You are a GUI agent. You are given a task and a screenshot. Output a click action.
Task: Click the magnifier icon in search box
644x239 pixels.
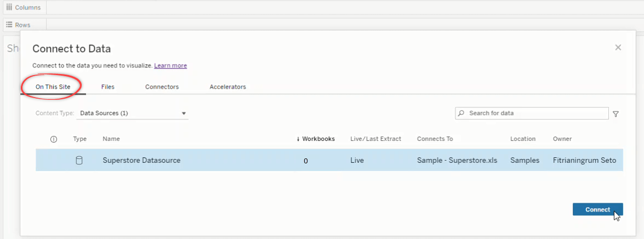pyautogui.click(x=461, y=113)
